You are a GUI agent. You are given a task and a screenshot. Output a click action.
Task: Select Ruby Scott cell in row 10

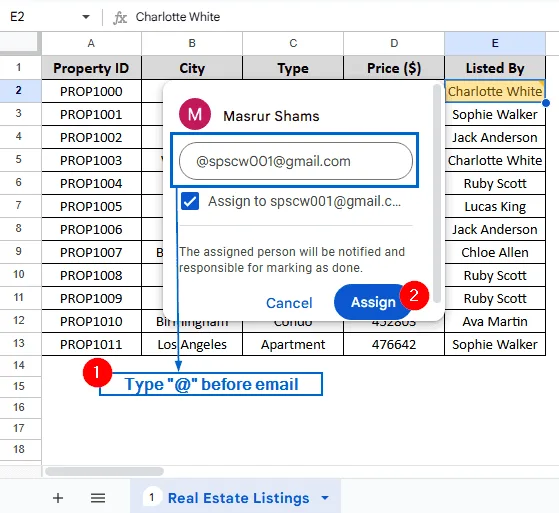click(495, 275)
